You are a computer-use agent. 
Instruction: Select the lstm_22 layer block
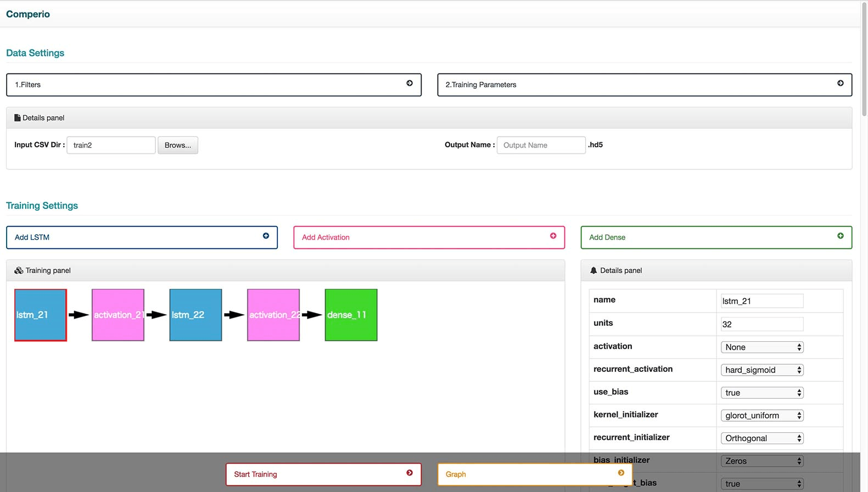coord(195,315)
